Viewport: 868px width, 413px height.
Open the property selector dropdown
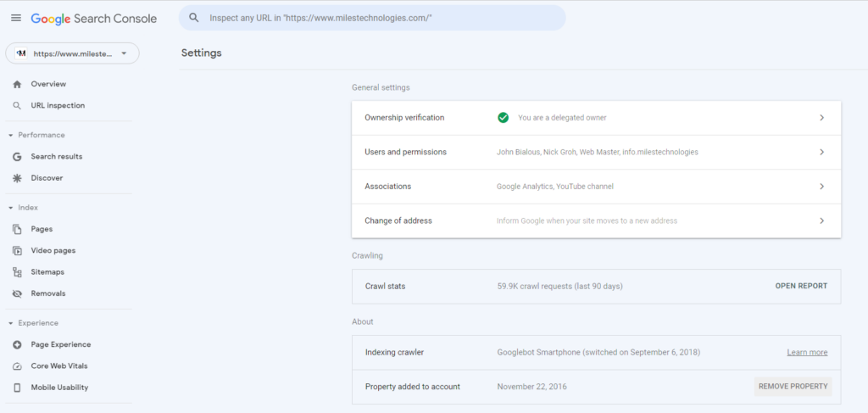[x=73, y=53]
